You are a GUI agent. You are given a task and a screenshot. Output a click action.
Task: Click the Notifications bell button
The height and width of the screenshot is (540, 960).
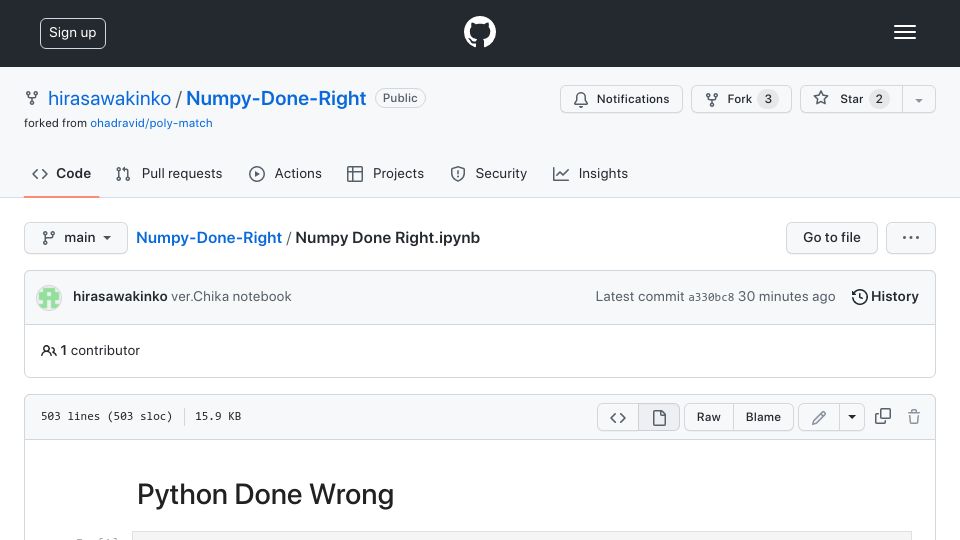pyautogui.click(x=621, y=99)
